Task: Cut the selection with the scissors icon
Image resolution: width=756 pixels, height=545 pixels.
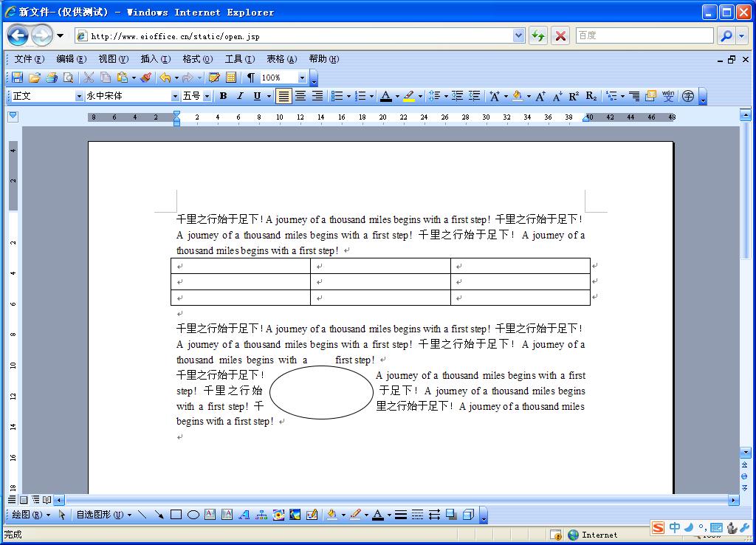Action: (x=89, y=77)
